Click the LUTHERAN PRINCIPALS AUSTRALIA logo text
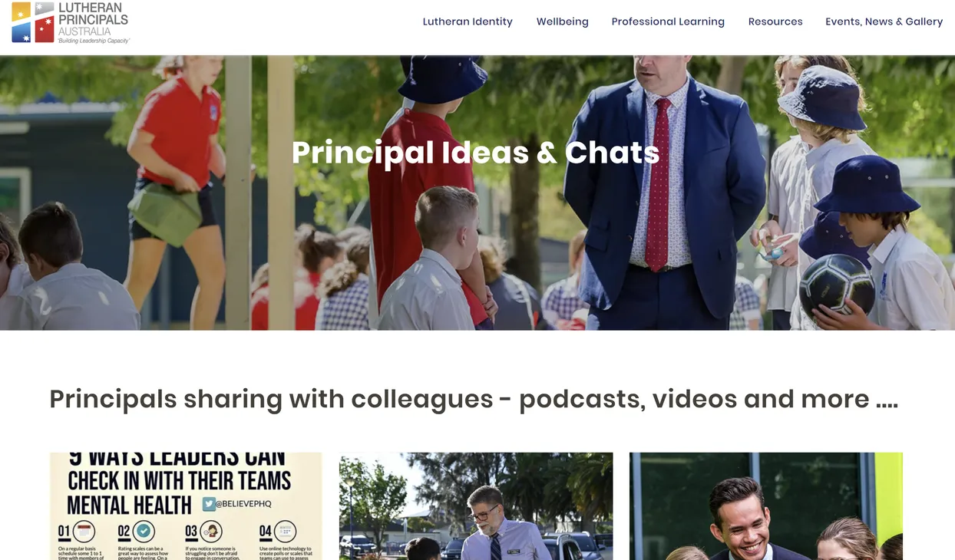This screenshot has height=560, width=955. tap(93, 19)
